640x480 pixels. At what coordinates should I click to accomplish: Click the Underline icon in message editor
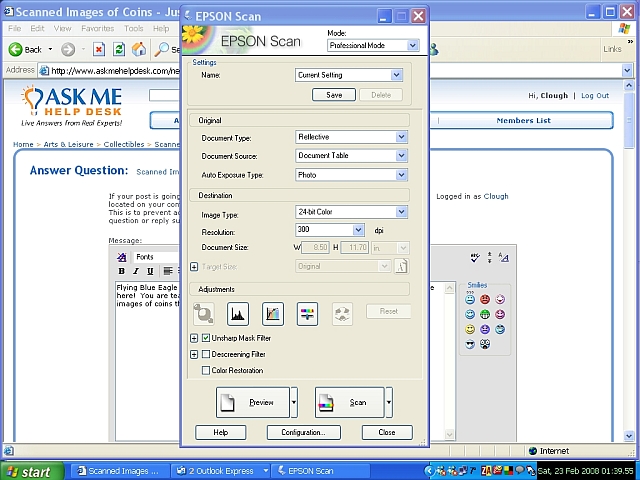150,271
